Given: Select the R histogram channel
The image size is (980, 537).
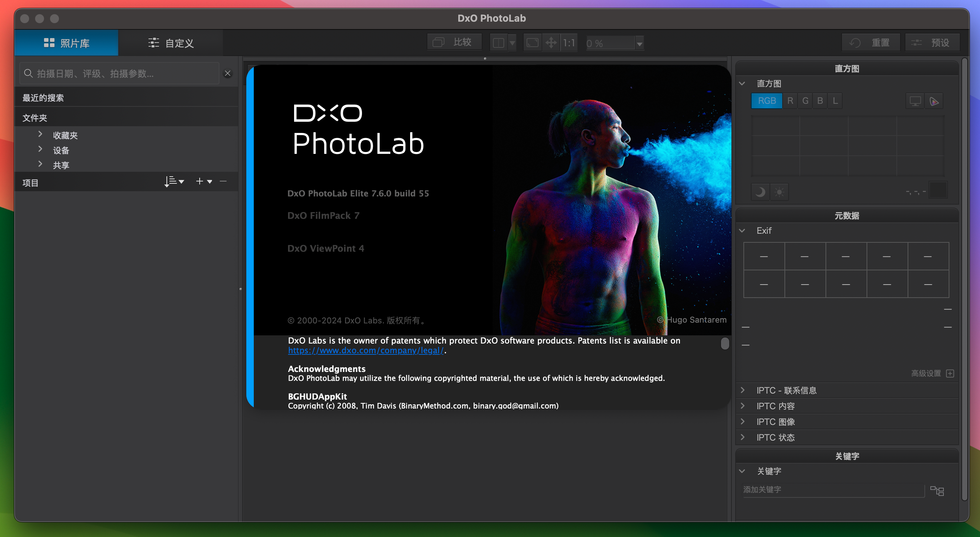Looking at the screenshot, I should click(x=790, y=101).
